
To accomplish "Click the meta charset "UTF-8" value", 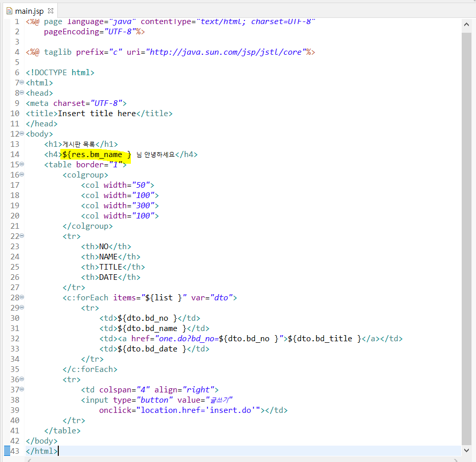I will [x=106, y=103].
